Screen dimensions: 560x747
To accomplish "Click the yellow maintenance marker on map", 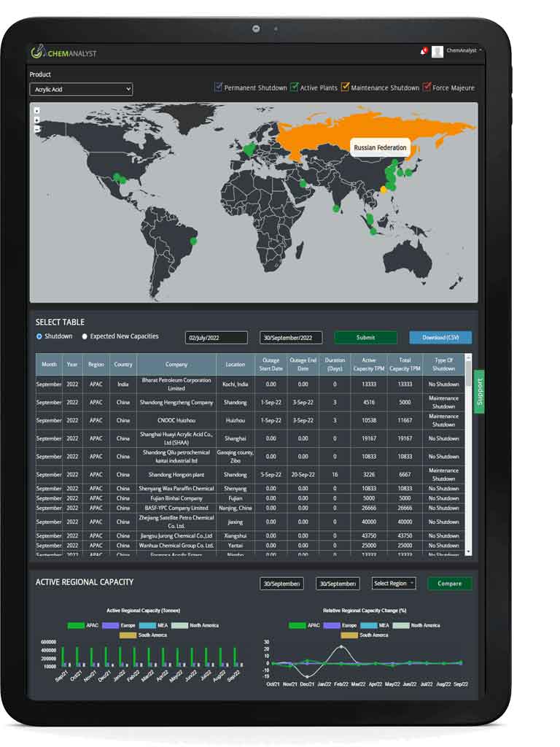I will (384, 190).
